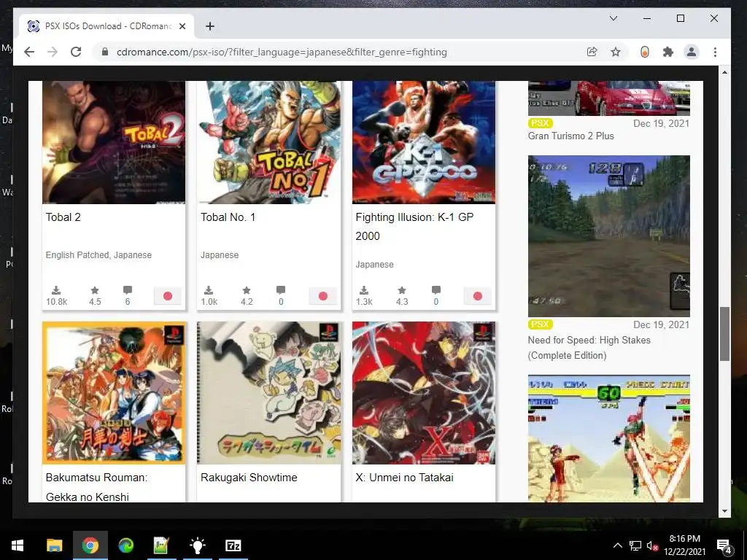Click K-1 GP 2000 star rating icon
The image size is (747, 560).
point(402,290)
